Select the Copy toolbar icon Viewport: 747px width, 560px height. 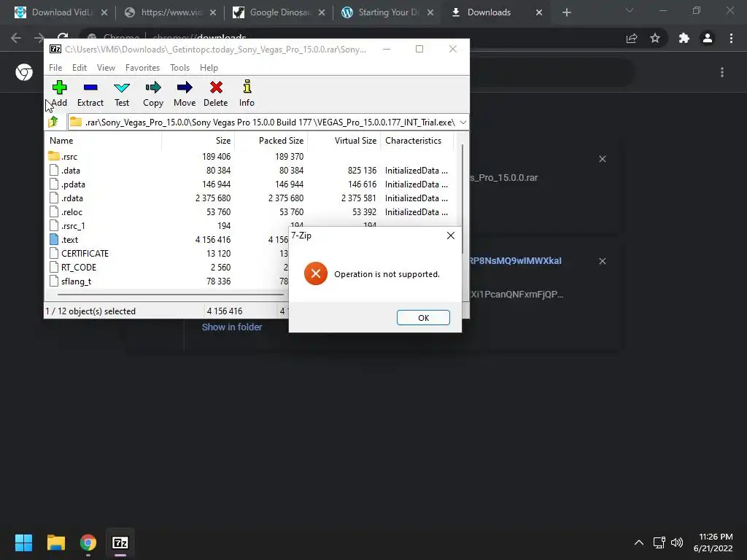tap(153, 87)
